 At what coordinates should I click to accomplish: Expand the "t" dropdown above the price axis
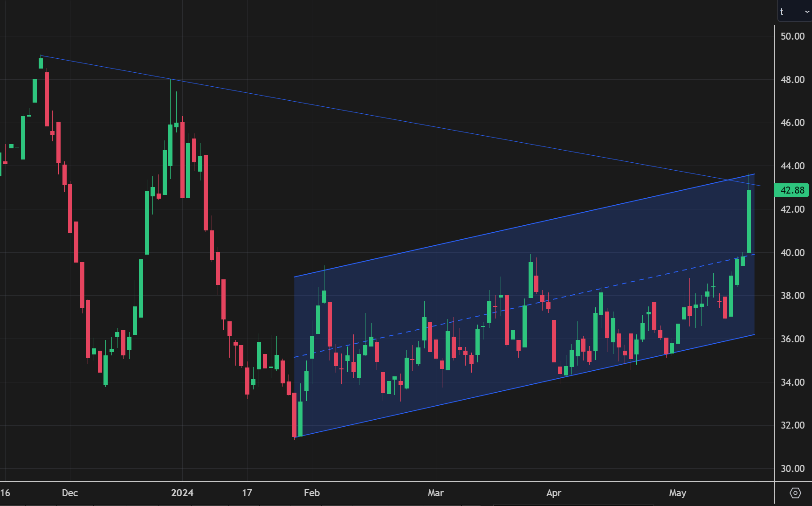point(795,12)
